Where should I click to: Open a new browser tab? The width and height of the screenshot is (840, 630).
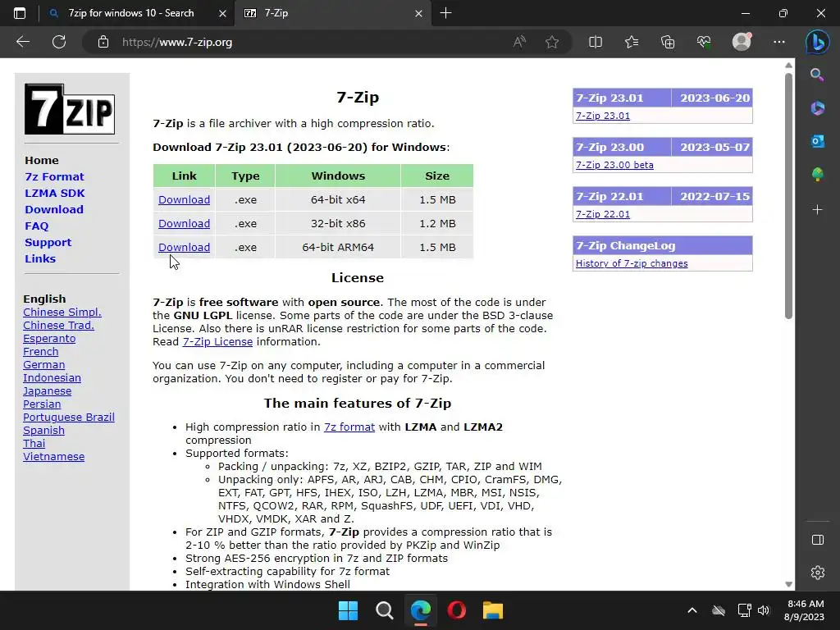tap(445, 13)
